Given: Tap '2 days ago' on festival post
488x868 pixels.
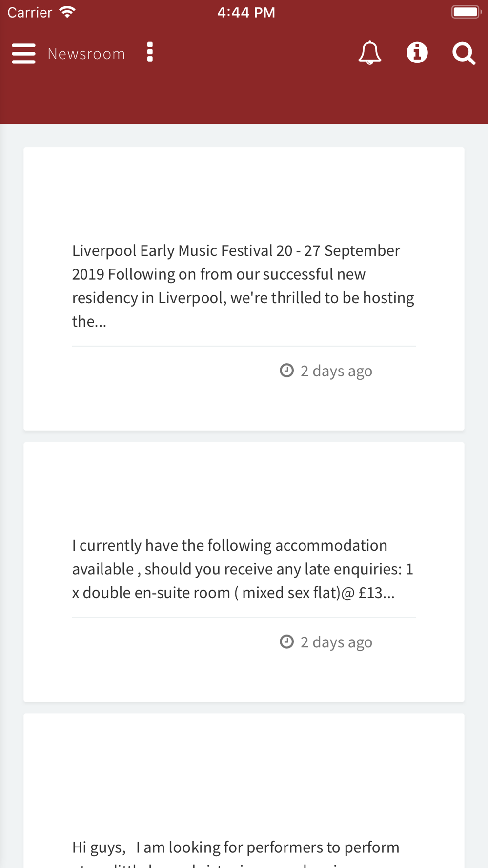Looking at the screenshot, I should pos(336,371).
